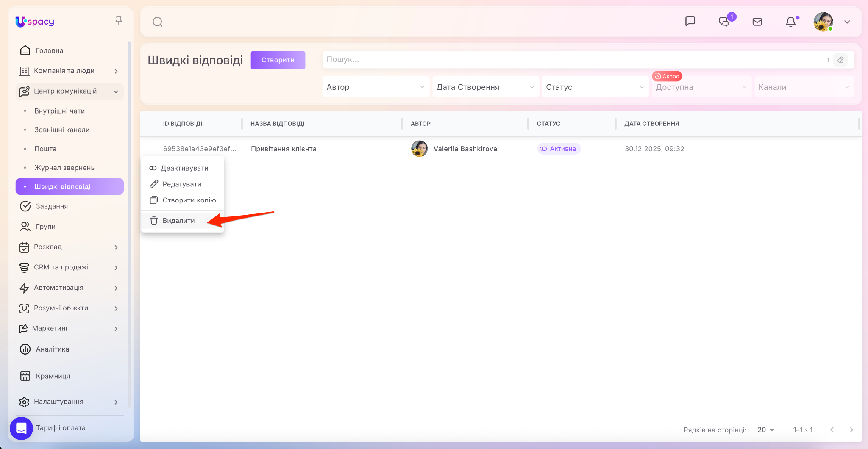Open the Статус filter dropdown
The image size is (868, 449).
coord(595,87)
